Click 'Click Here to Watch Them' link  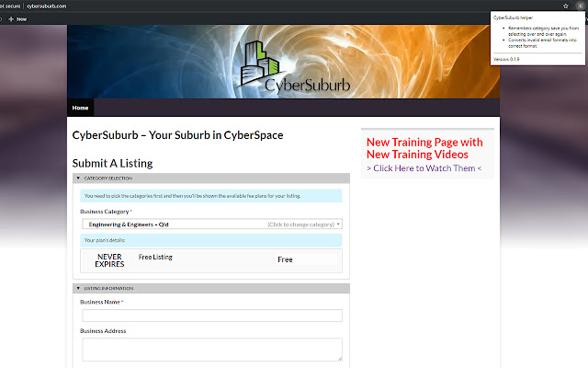[424, 168]
